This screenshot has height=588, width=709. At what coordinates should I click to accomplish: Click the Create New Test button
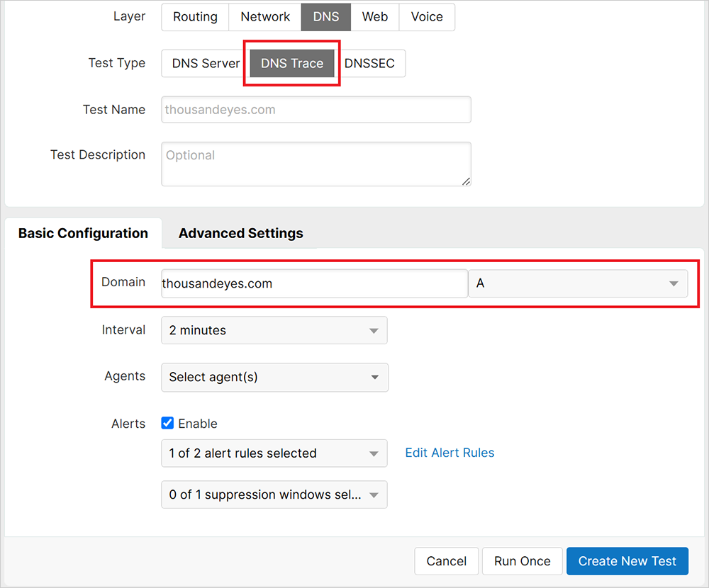(x=627, y=561)
